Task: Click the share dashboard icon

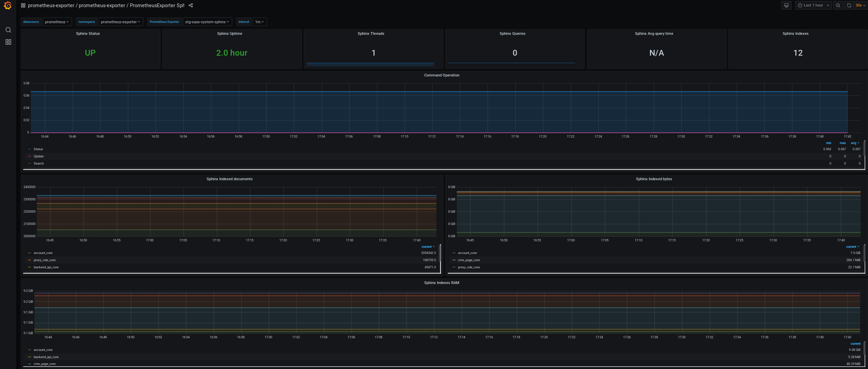Action: pyautogui.click(x=190, y=5)
